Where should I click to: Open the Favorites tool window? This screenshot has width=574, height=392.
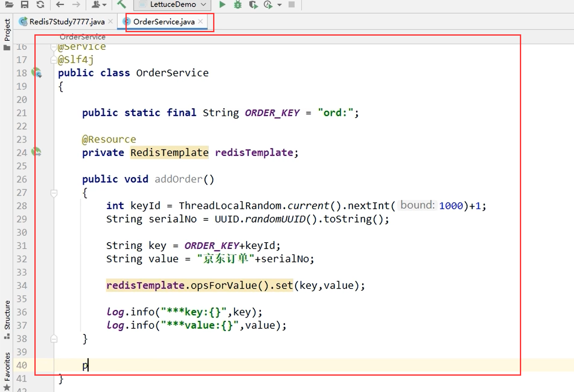[7, 371]
